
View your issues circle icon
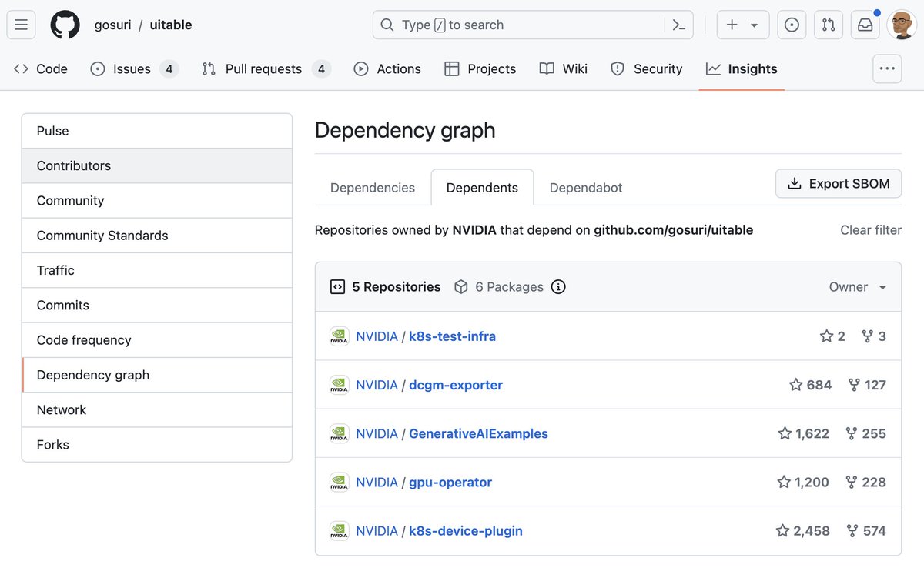tap(792, 25)
